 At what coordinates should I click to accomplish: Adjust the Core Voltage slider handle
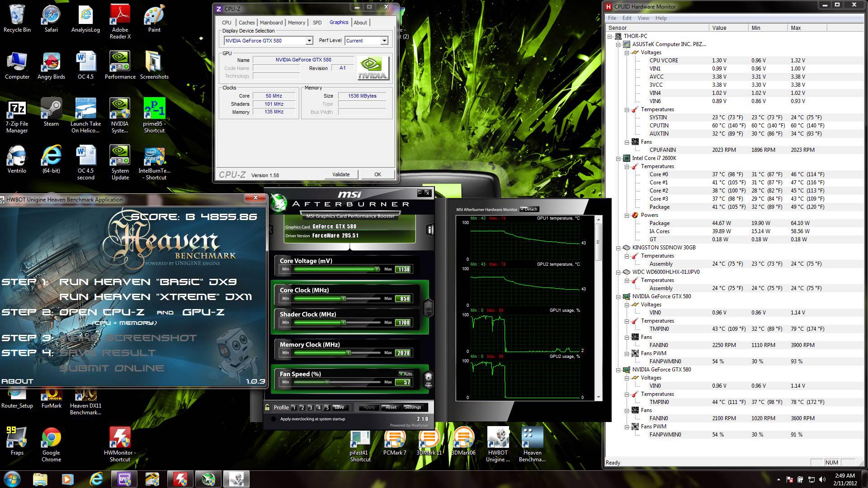click(377, 269)
